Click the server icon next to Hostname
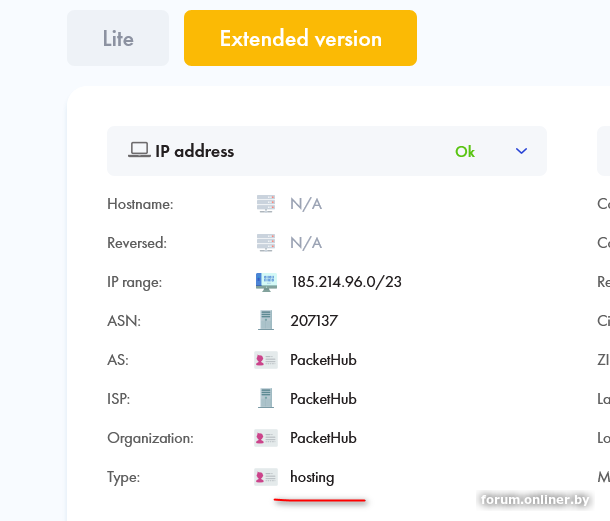 [x=265, y=204]
